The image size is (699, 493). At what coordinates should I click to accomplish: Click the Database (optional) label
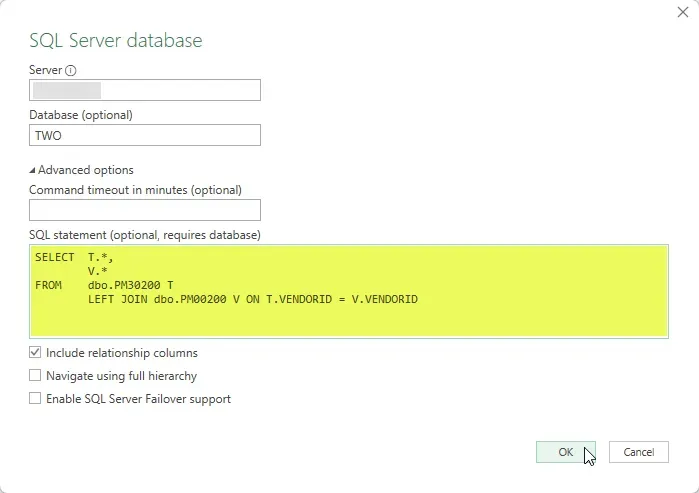[x=81, y=115]
